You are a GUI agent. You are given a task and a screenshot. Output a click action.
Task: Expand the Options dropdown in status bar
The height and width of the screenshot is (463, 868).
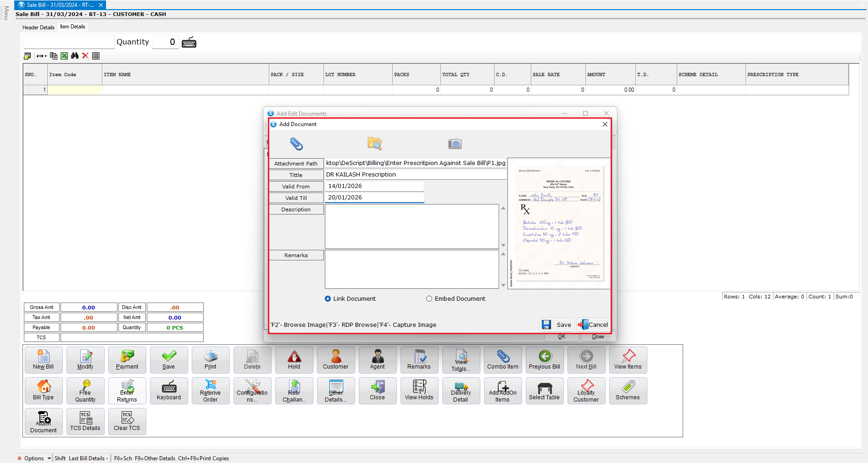(x=49, y=458)
